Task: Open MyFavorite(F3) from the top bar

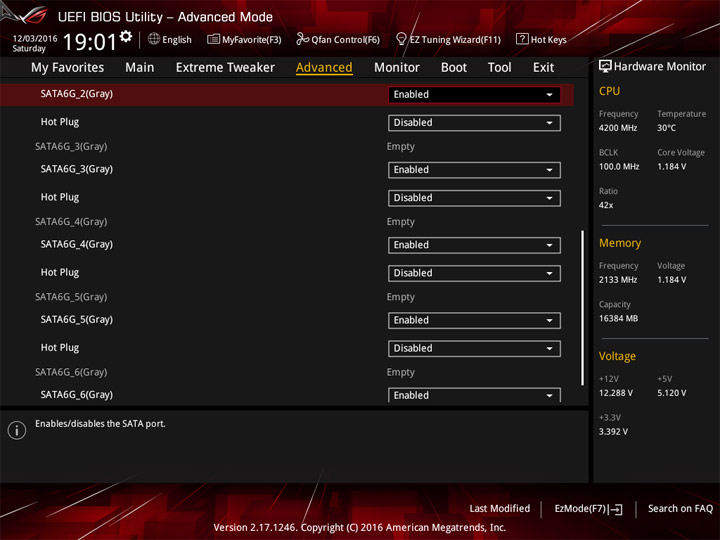Action: click(x=244, y=39)
